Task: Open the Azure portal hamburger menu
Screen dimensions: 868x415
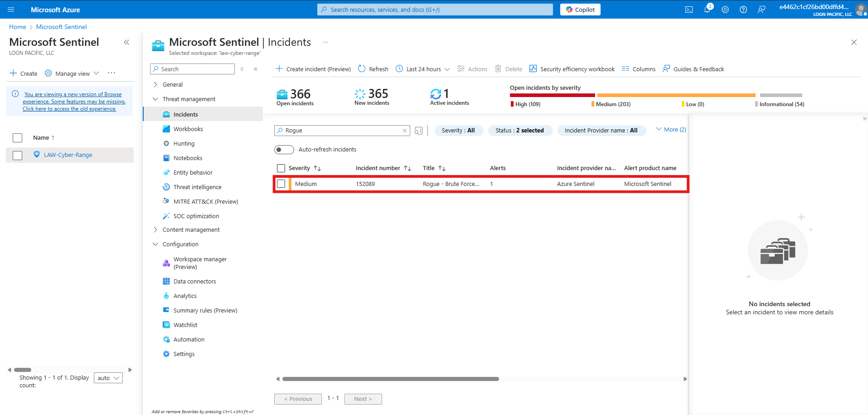Action: point(11,10)
